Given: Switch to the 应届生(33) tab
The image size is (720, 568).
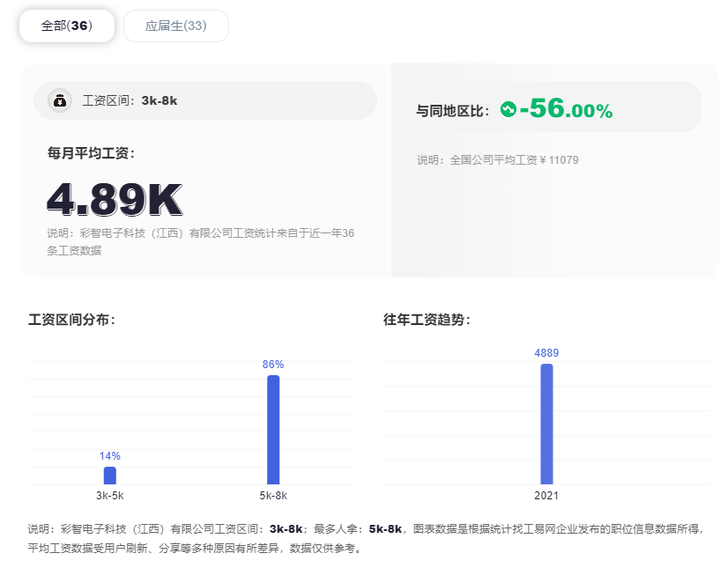Looking at the screenshot, I should (x=176, y=26).
